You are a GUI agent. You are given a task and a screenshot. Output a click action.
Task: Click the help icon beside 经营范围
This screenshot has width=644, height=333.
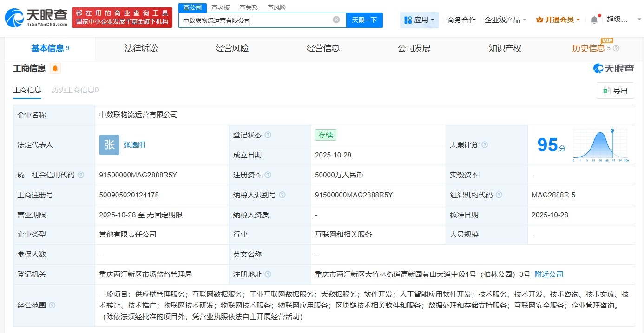coord(51,306)
